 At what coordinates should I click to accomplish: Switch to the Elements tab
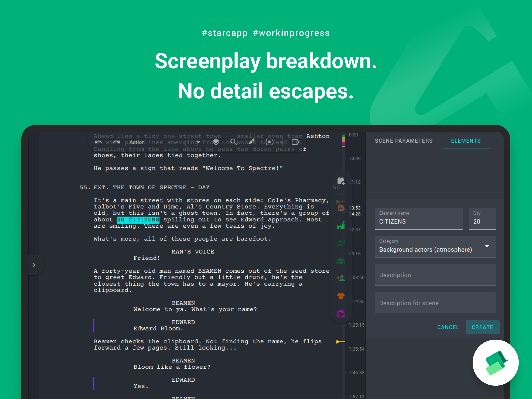click(466, 141)
